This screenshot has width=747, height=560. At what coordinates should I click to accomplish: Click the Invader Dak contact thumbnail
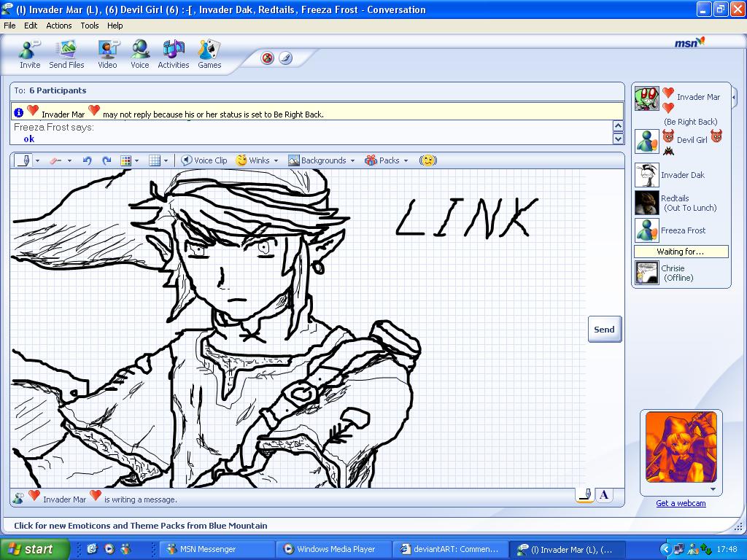pos(646,174)
